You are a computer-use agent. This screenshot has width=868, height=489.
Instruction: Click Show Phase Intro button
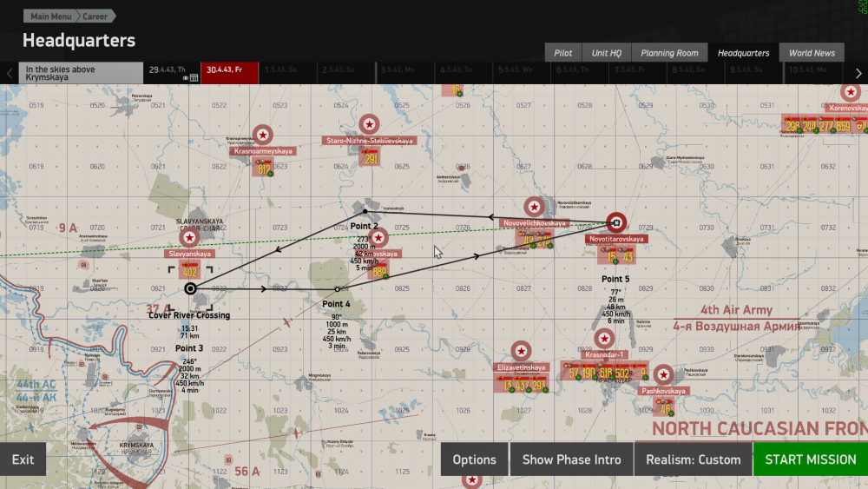(571, 459)
